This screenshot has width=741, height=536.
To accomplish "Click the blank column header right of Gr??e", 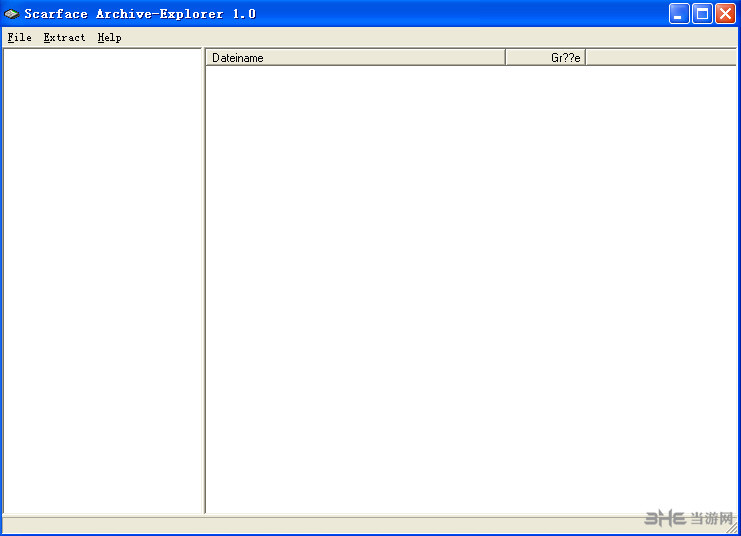I will point(660,58).
